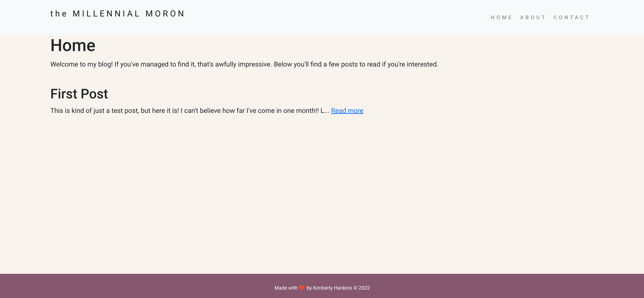Click the red heart icon in footer
This screenshot has width=644, height=298.
302,288
